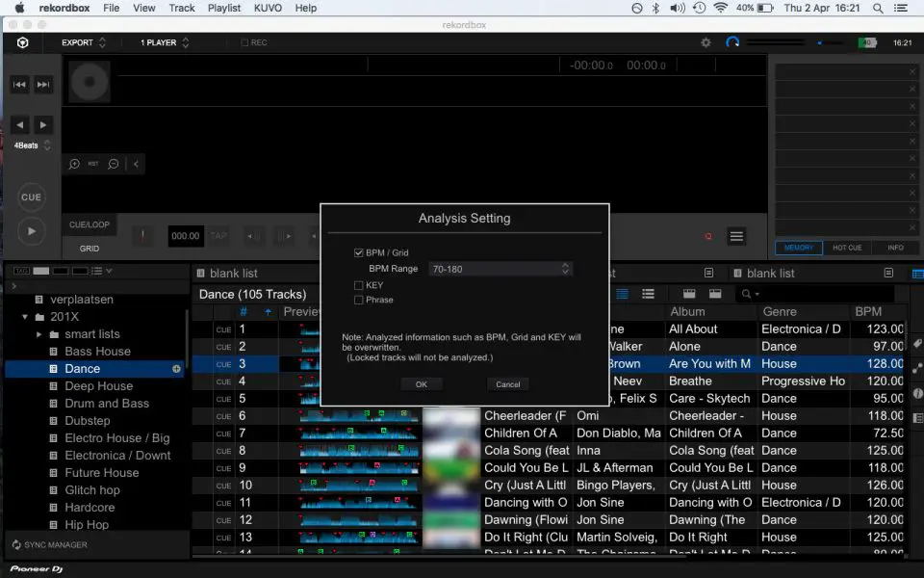The width and height of the screenshot is (924, 578).
Task: Open preferences with the gear icon
Action: (706, 42)
